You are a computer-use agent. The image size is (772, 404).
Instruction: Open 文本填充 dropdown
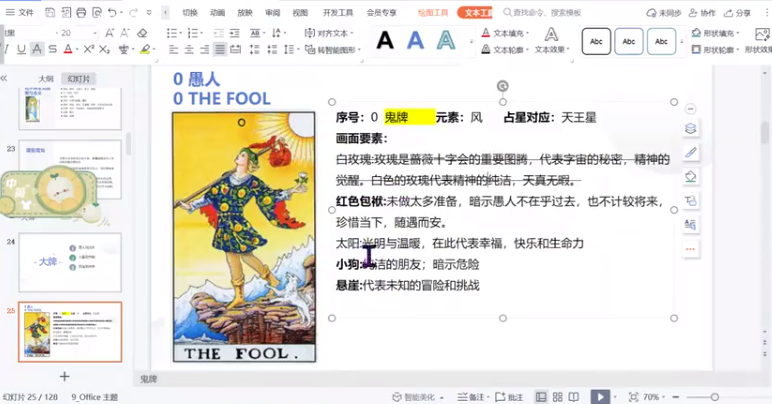pyautogui.click(x=505, y=33)
